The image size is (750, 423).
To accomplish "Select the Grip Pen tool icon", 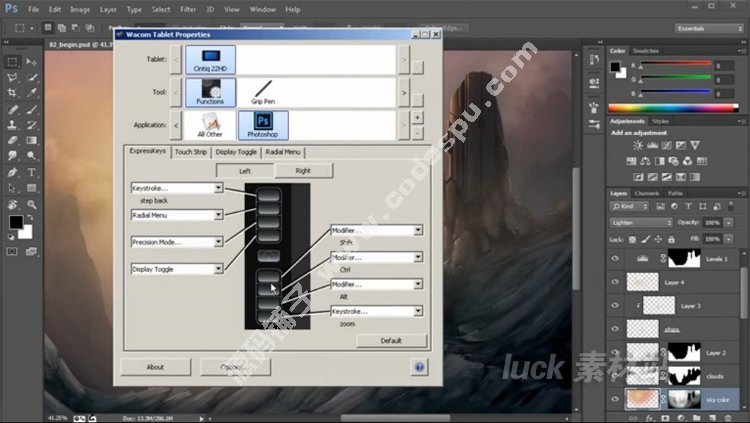I will click(263, 93).
